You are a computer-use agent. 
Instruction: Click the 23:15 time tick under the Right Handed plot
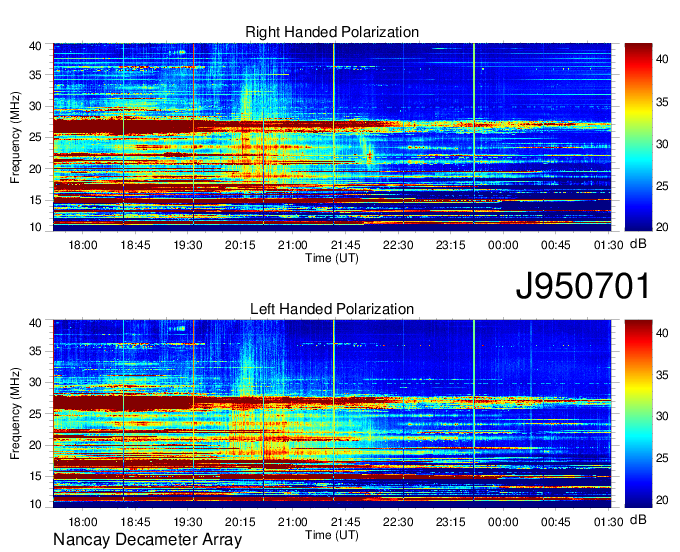pyautogui.click(x=451, y=245)
